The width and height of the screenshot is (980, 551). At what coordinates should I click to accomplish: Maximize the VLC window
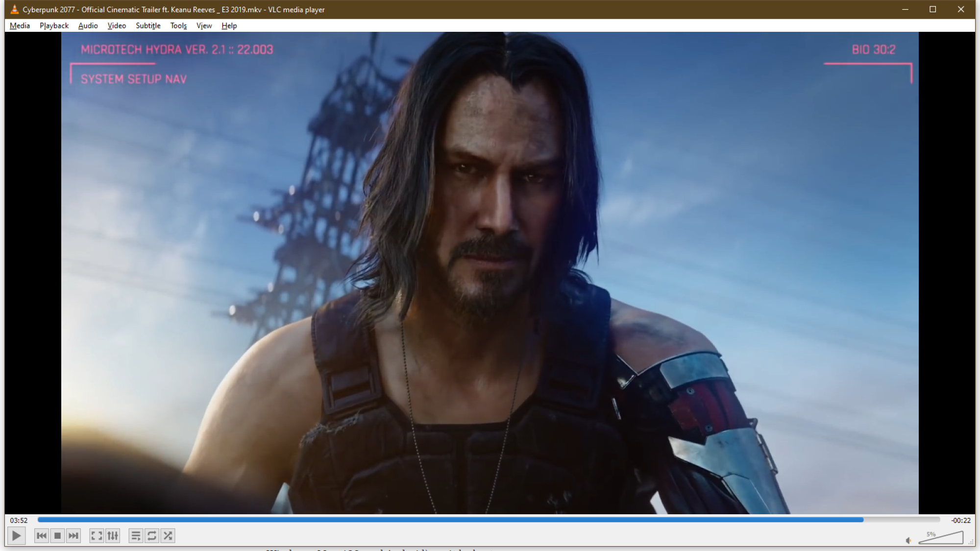pyautogui.click(x=932, y=9)
